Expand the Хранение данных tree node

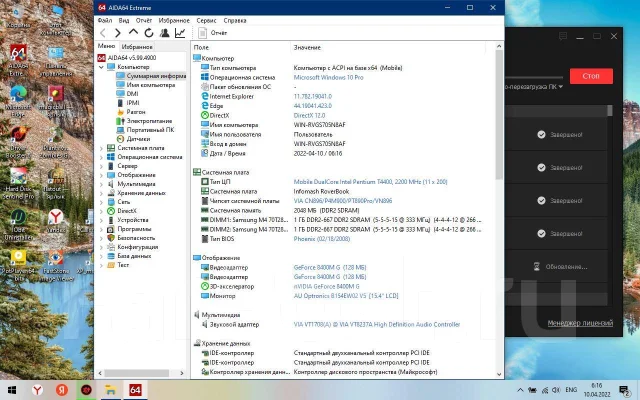(101, 193)
